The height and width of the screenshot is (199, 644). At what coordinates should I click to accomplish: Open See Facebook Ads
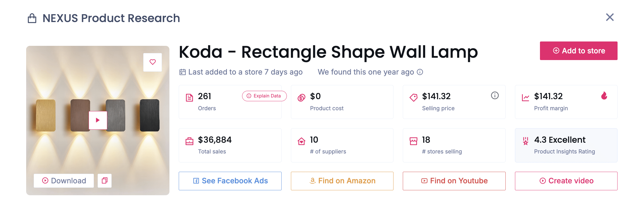(230, 181)
